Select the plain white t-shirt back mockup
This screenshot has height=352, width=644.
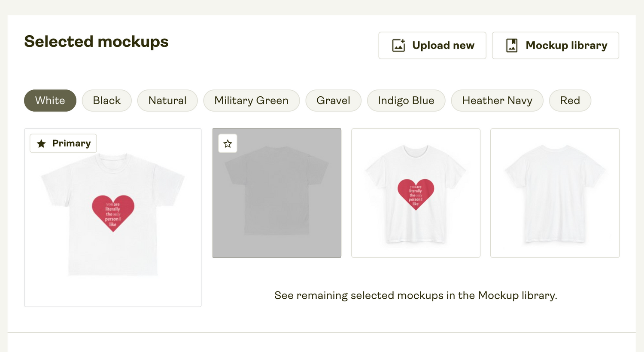point(555,193)
